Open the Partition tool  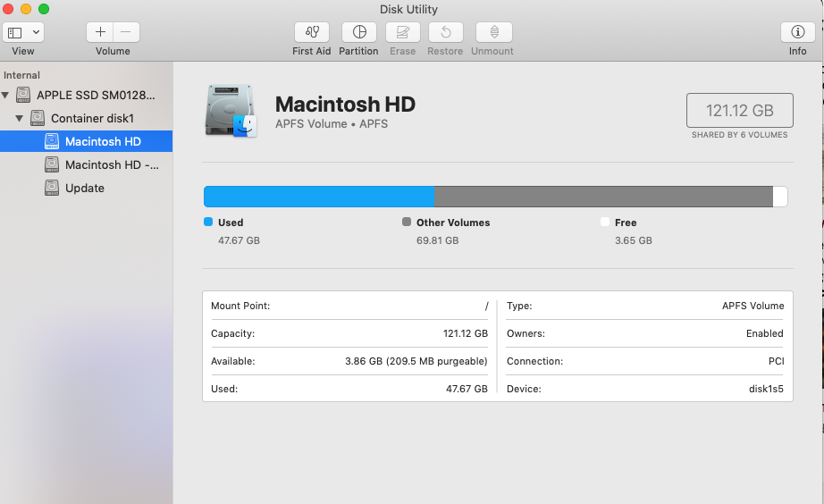pyautogui.click(x=359, y=32)
